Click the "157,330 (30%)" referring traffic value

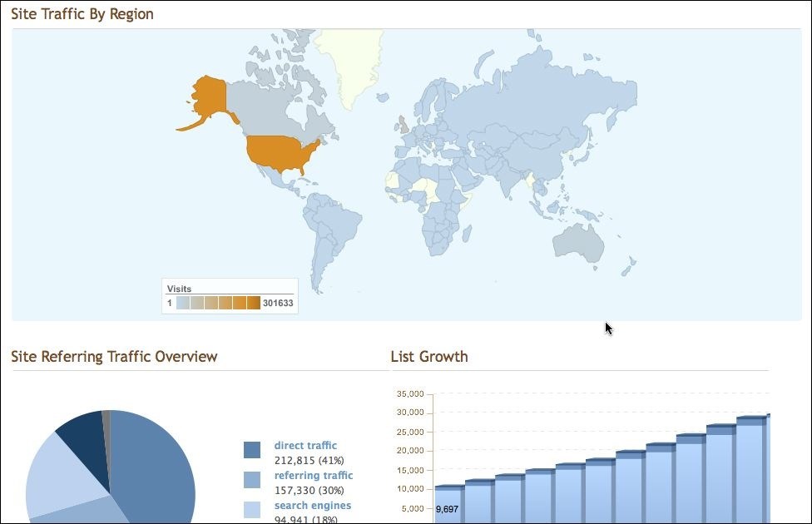(x=309, y=491)
